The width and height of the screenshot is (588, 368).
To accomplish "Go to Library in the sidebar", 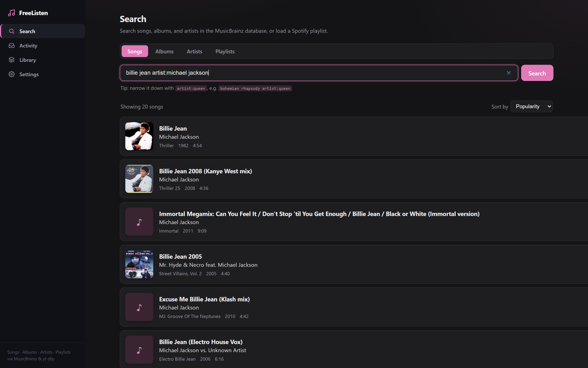I will (43, 60).
